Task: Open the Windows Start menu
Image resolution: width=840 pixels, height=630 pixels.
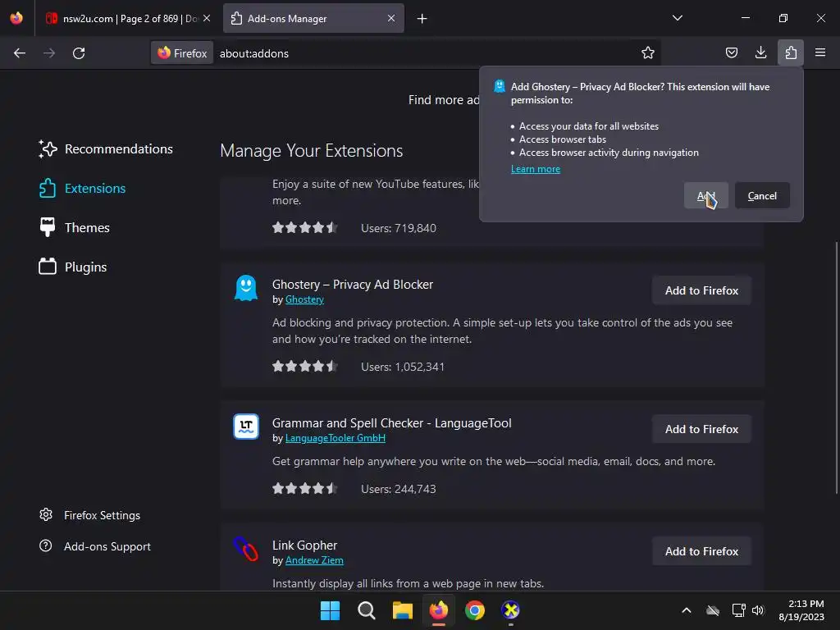Action: [330, 610]
